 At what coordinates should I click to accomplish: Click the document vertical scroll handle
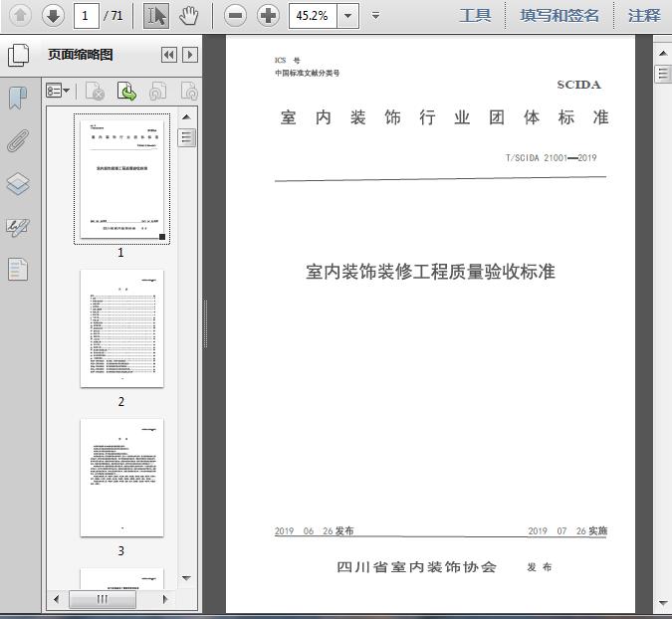pos(663,74)
